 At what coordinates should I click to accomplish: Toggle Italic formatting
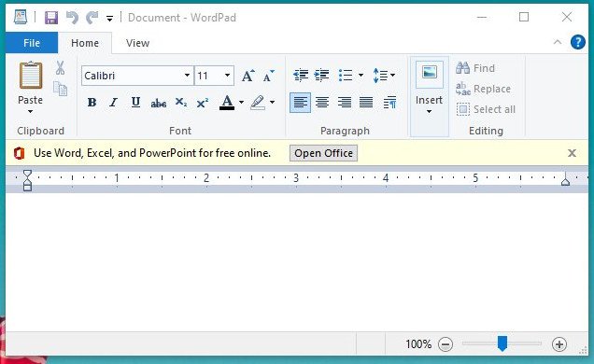pos(113,103)
